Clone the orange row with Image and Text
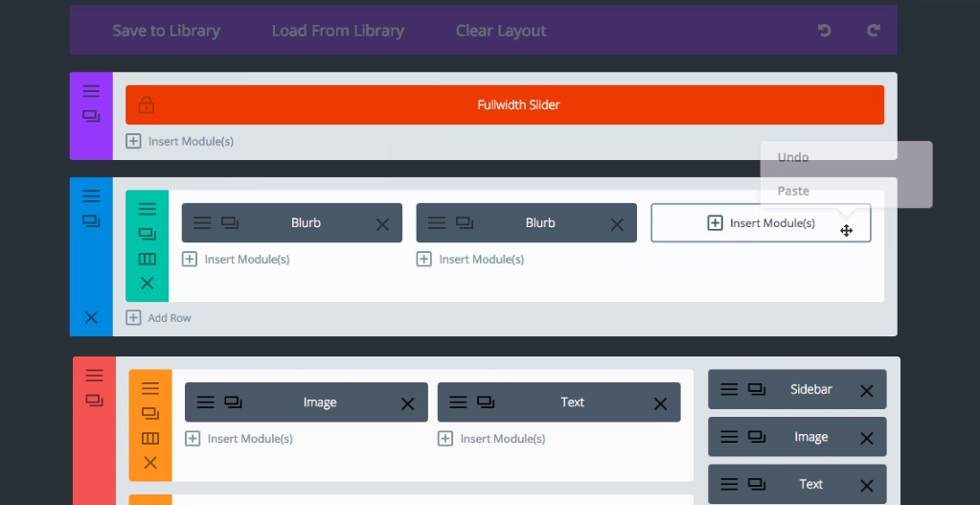Screen dimensions: 980x505 150,413
